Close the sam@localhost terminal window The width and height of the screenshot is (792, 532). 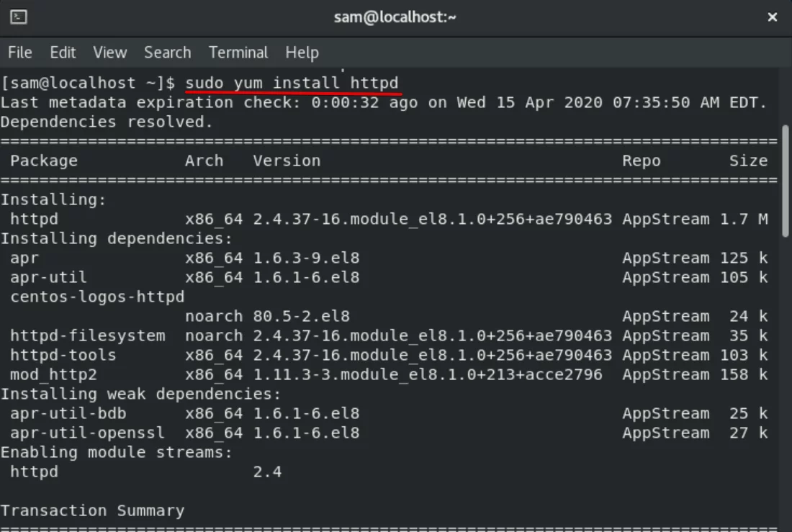[773, 17]
